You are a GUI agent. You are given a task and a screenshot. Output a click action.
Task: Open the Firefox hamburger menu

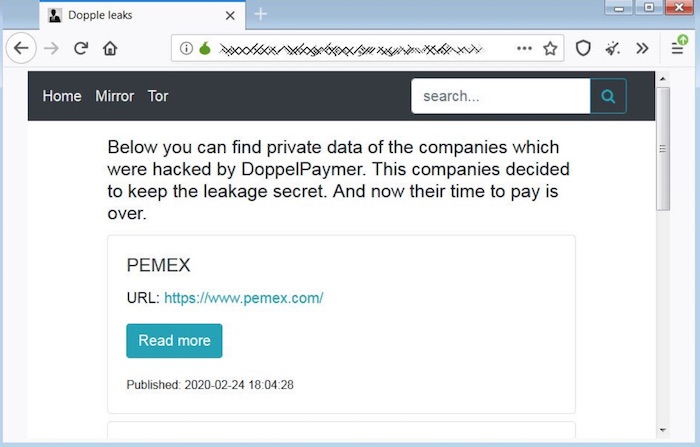click(x=677, y=48)
